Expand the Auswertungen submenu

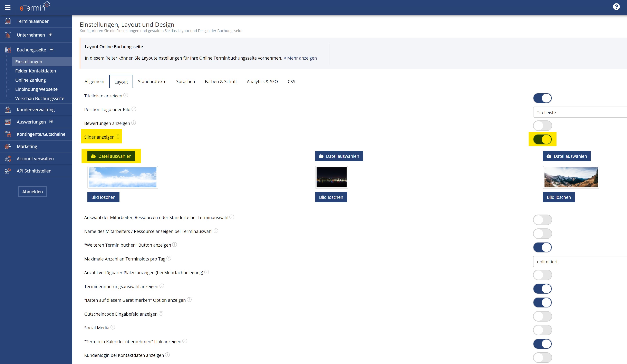point(51,122)
